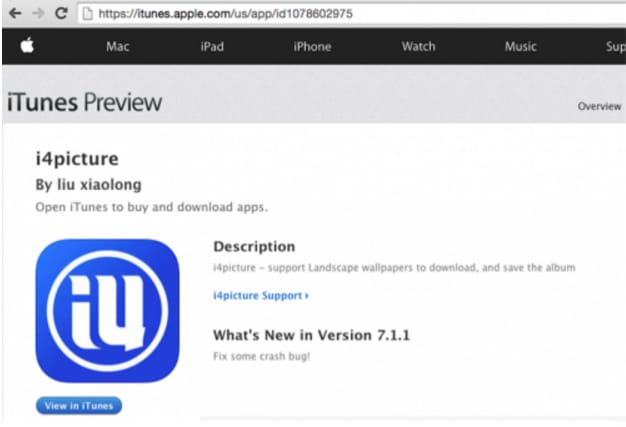Open the iPad menu item
This screenshot has width=626, height=427.
pos(212,46)
